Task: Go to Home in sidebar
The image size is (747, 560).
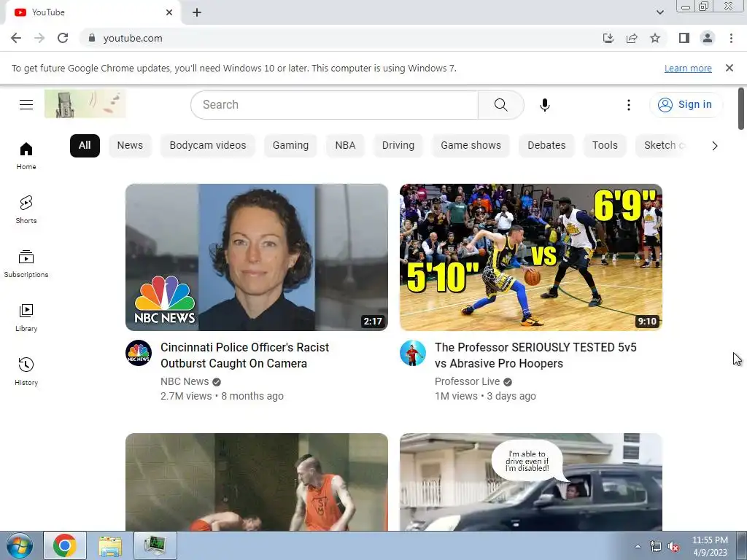Action: coord(26,156)
